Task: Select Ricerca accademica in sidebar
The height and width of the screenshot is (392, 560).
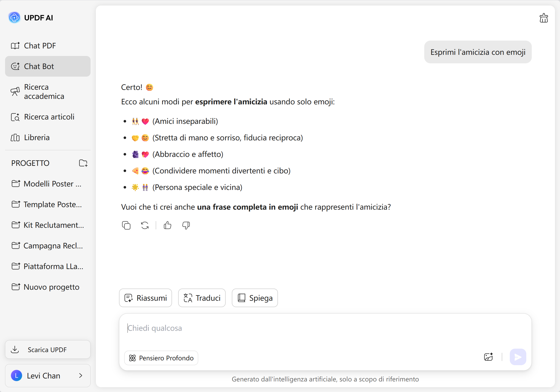Action: tap(44, 92)
